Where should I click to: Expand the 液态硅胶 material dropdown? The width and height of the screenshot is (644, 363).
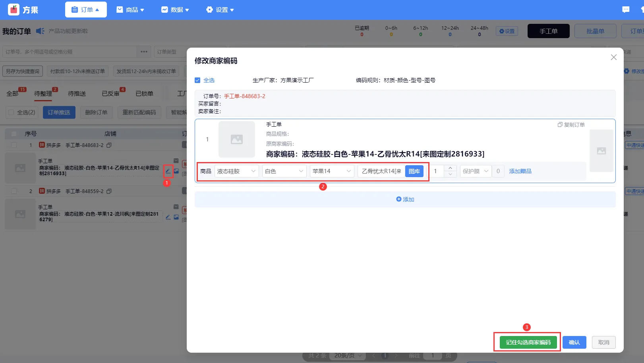pos(236,171)
